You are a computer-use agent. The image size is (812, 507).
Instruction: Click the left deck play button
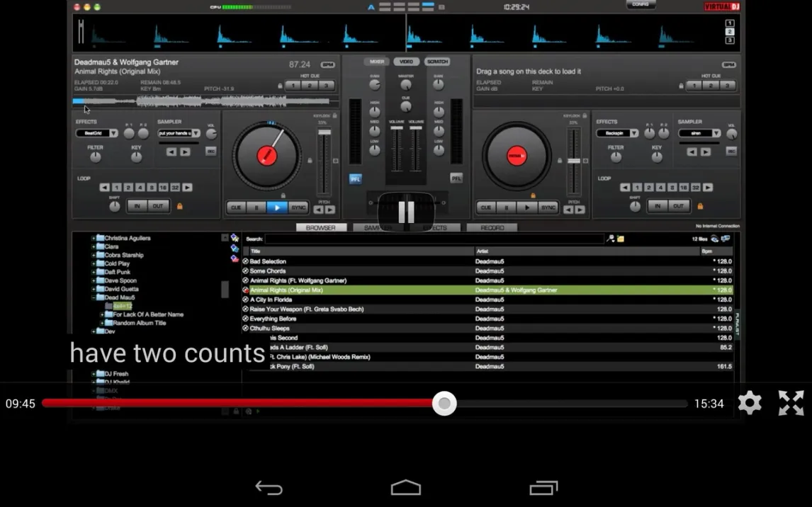click(277, 207)
